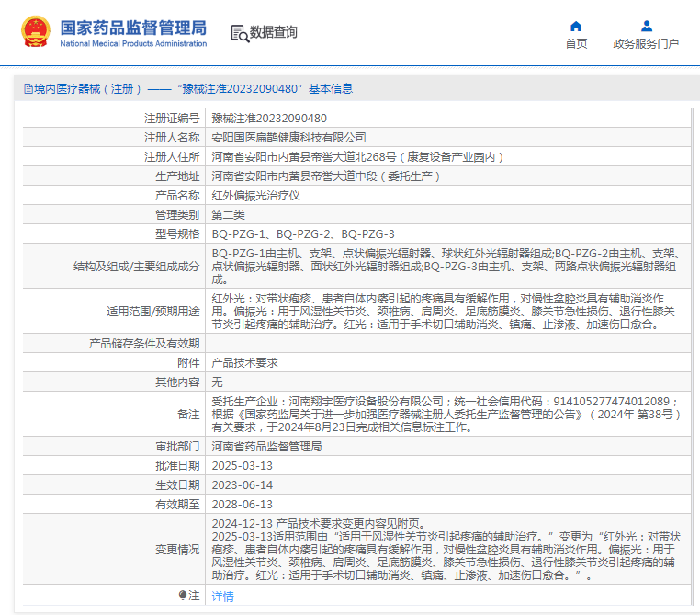This screenshot has width=700, height=615.
Task: Click change record starting 2024-12-13 产品技术要求变更
Action: coord(446,550)
